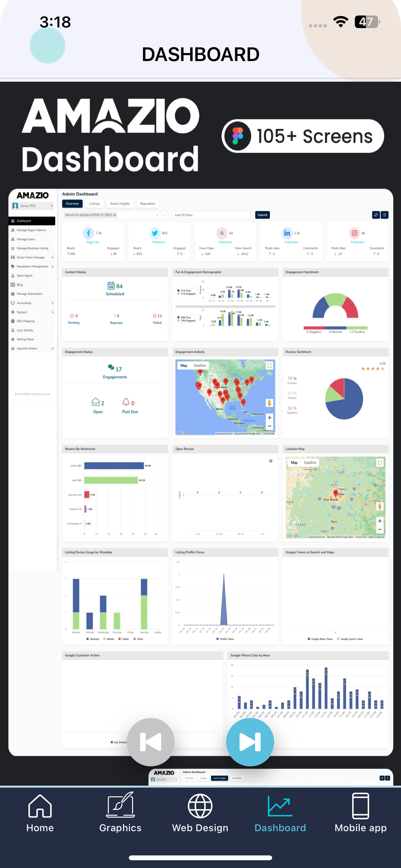The height and width of the screenshot is (868, 401).
Task: Open Setting Panel in sidebar
Action: (x=32, y=339)
